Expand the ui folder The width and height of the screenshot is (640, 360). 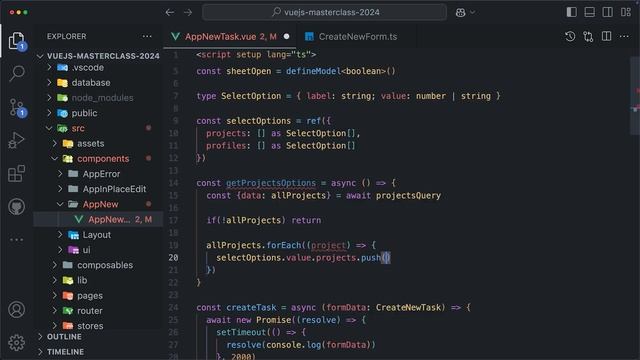(98, 250)
